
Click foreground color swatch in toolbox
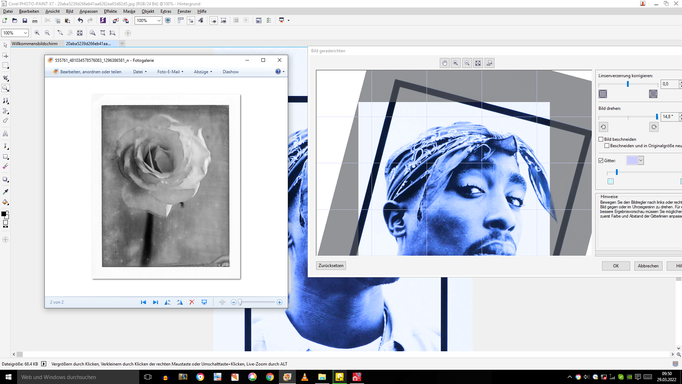pos(4,214)
